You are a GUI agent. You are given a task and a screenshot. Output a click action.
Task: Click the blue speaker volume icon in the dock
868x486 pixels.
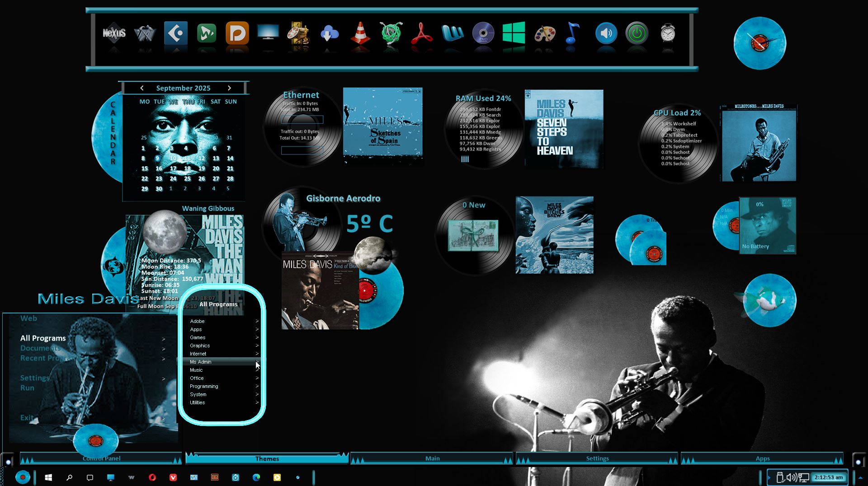606,33
